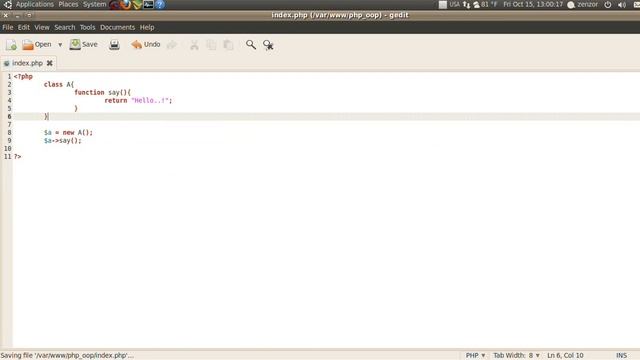Launch Firefox from the top panel

click(x=126, y=4)
